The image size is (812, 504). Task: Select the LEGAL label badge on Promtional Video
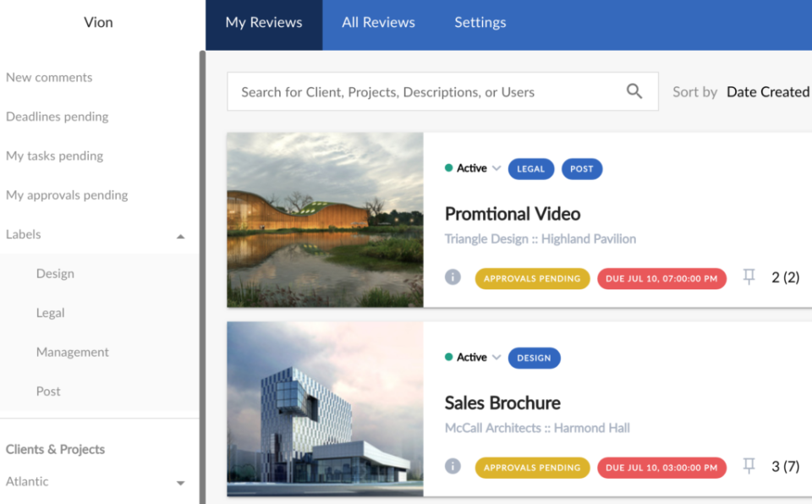pos(530,168)
